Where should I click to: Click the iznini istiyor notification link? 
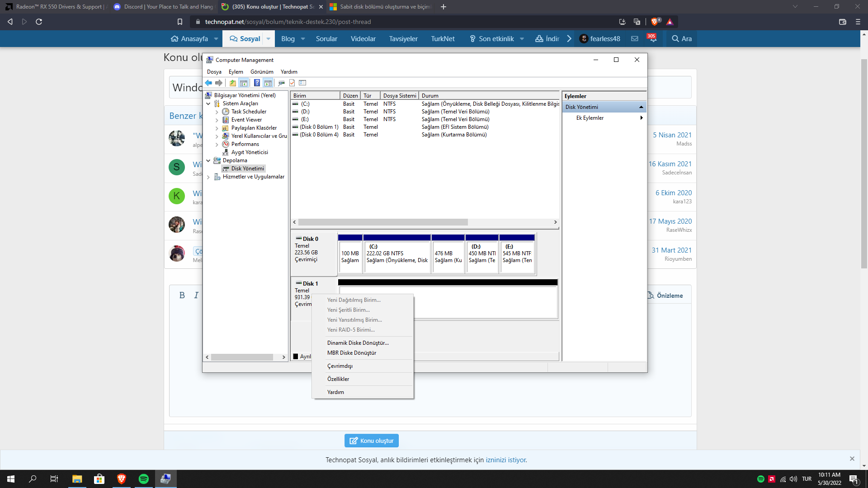[505, 460]
